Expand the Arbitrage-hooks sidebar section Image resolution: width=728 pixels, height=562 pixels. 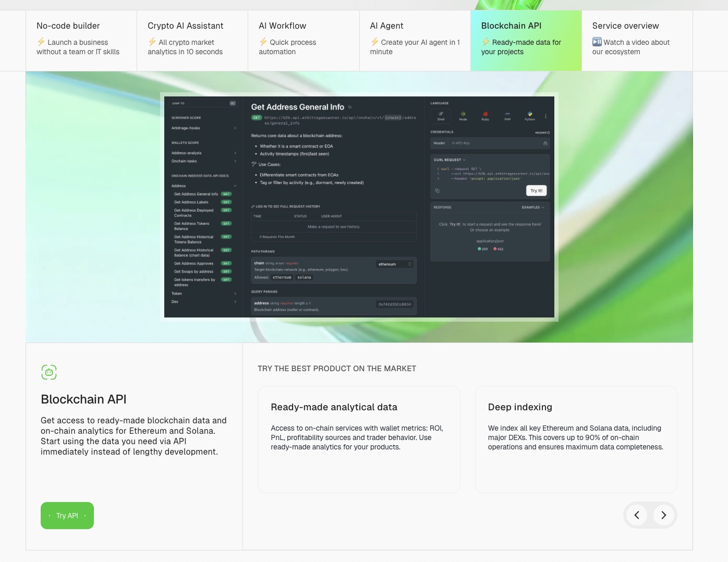[x=204, y=128]
